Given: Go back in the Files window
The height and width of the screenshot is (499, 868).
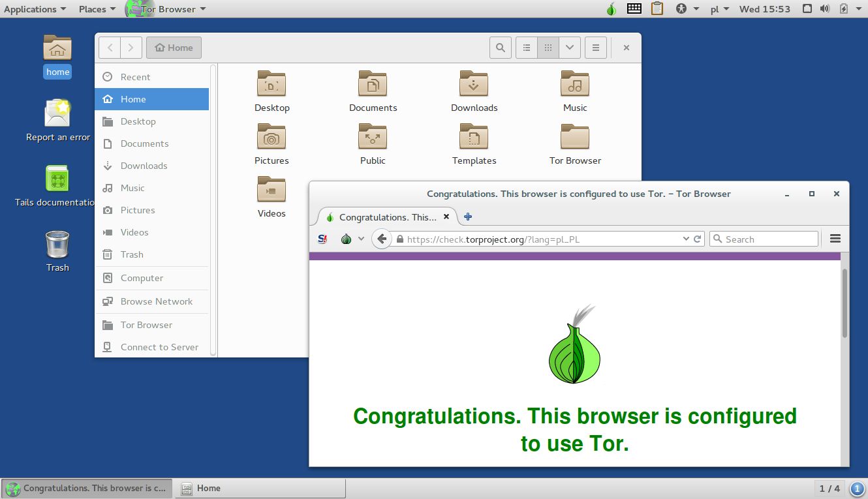Looking at the screenshot, I should 110,48.
